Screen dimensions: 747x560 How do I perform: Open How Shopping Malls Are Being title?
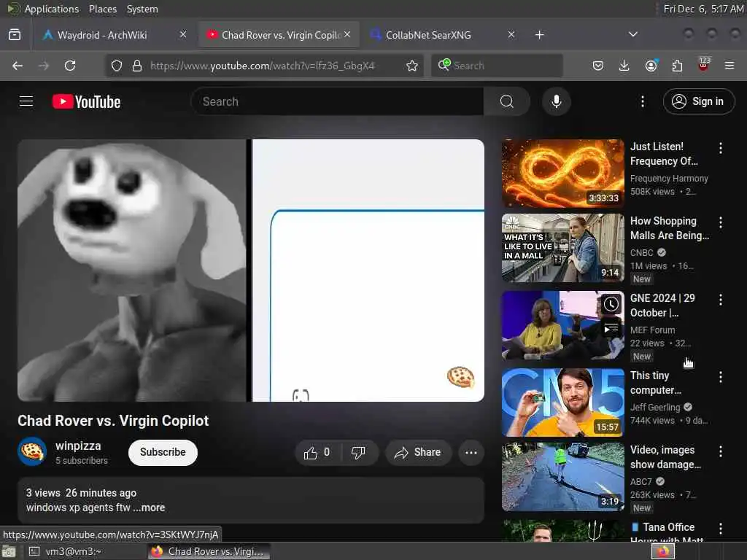[670, 228]
